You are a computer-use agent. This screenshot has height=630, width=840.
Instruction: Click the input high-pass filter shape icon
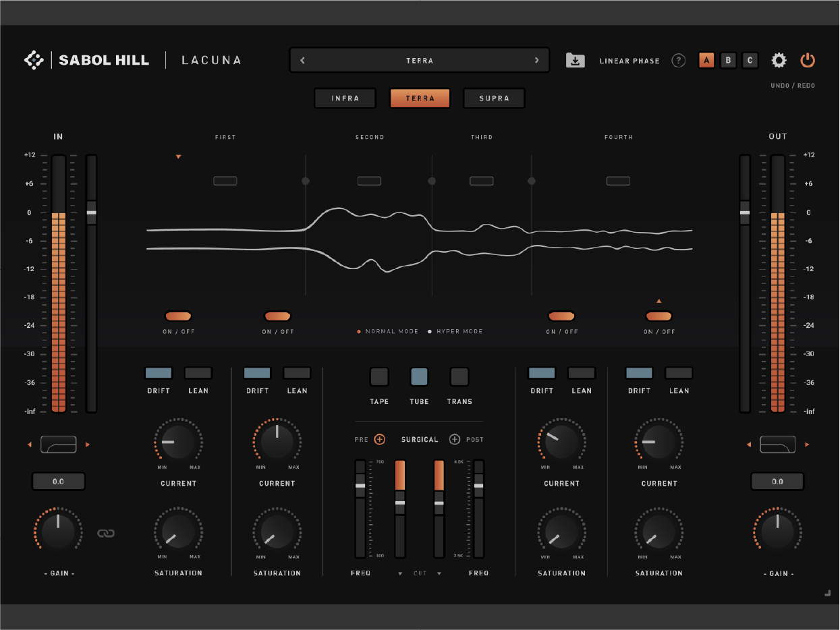[59, 445]
